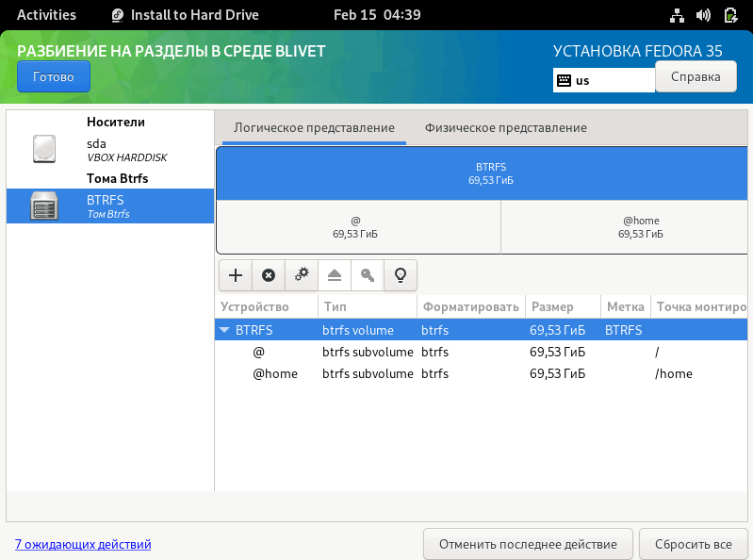Select the sda hard disk icon
This screenshot has width=753, height=560.
[44, 149]
